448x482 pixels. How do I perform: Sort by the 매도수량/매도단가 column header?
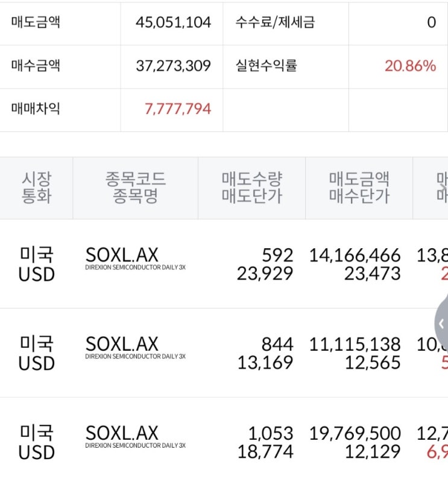point(250,187)
